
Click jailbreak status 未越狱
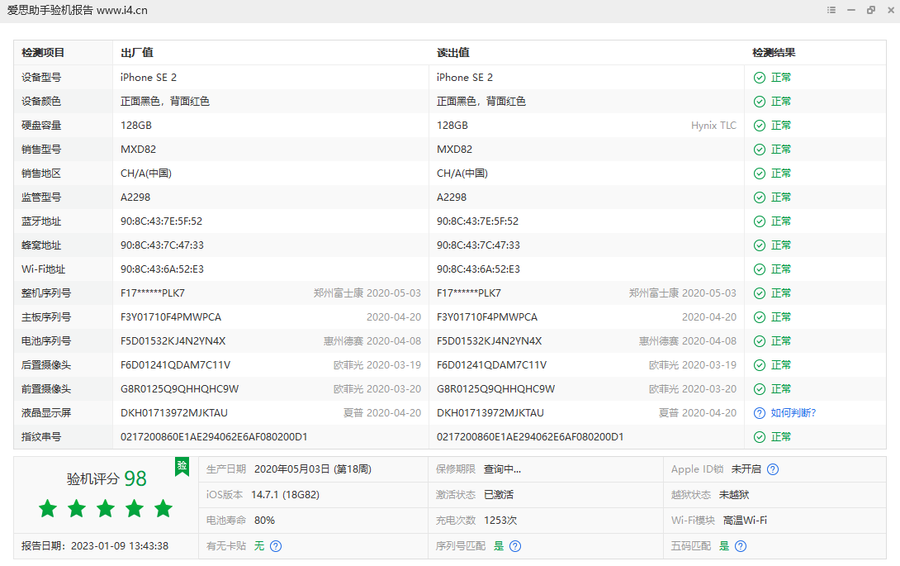click(734, 495)
